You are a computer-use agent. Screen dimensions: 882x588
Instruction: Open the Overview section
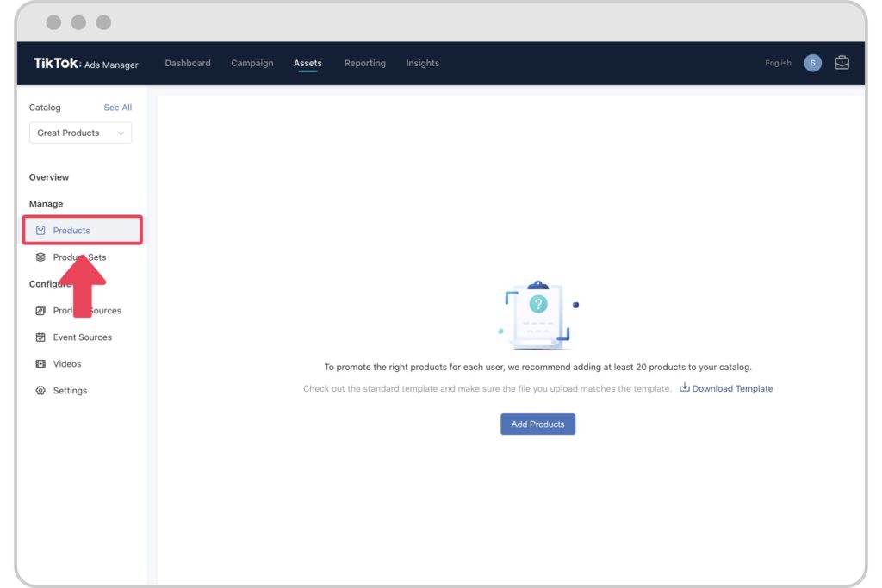(x=49, y=177)
